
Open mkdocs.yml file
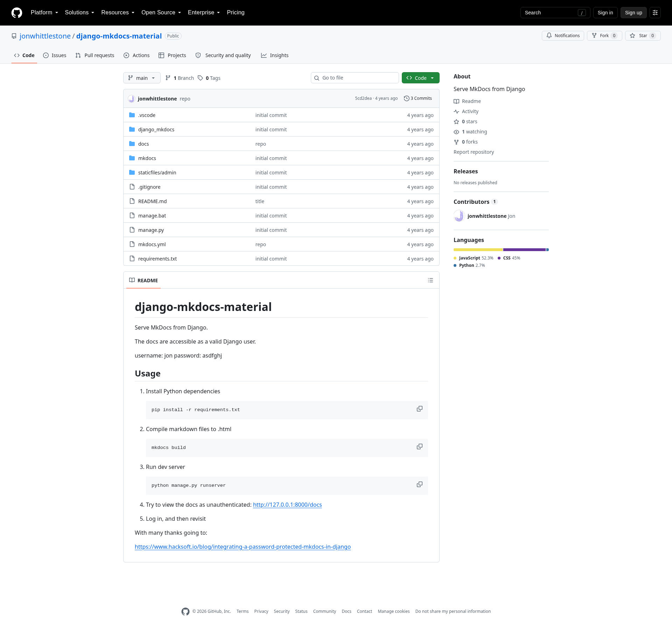coord(152,244)
